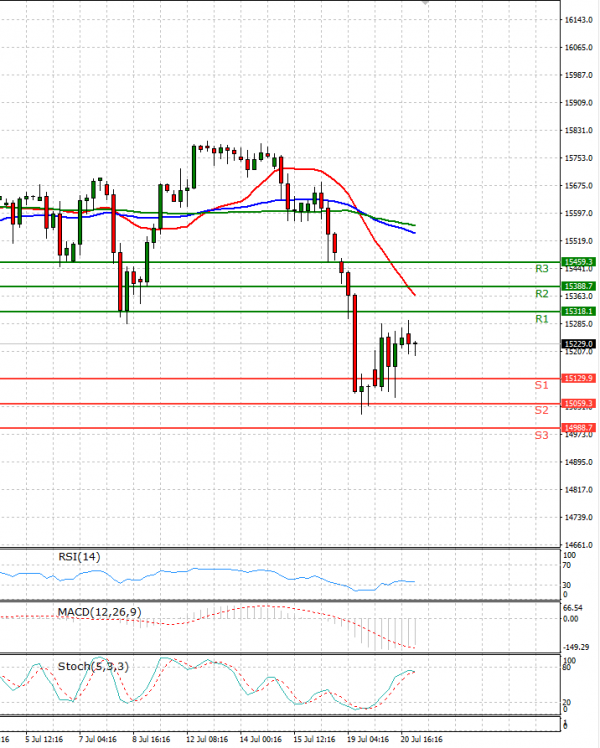Viewport: 600px width, 748px height.
Task: Click the MACD -149.29 scale value
Action: pos(576,647)
